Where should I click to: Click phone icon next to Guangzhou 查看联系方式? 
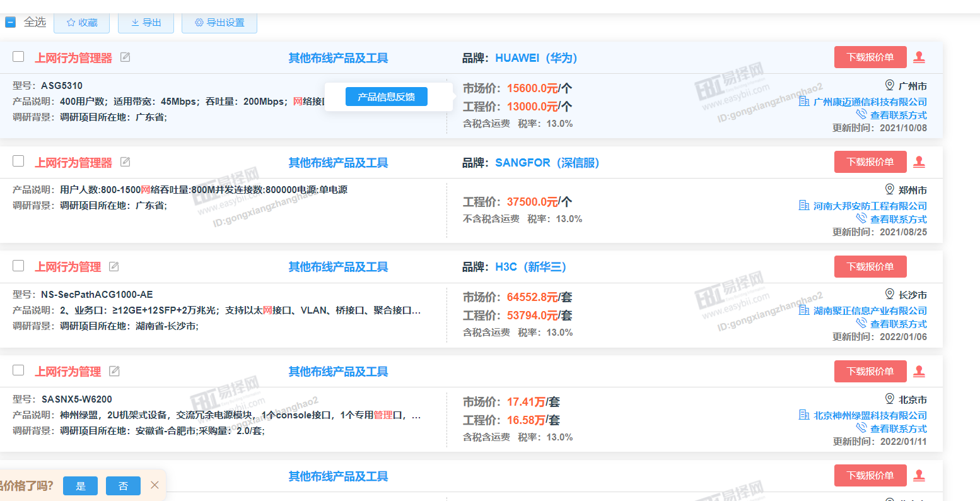[x=861, y=114]
